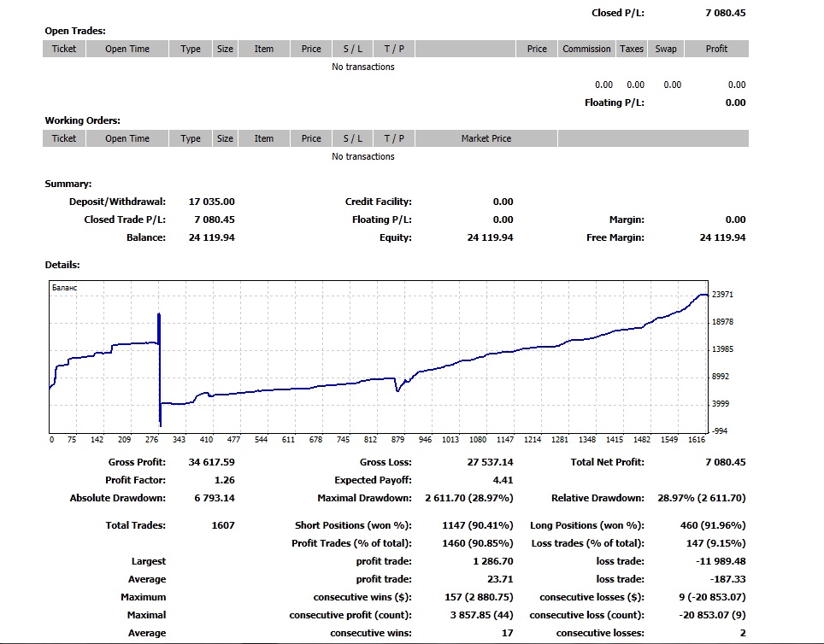Click the Taxes column header
Viewport: 824px width, 644px height.
632,49
